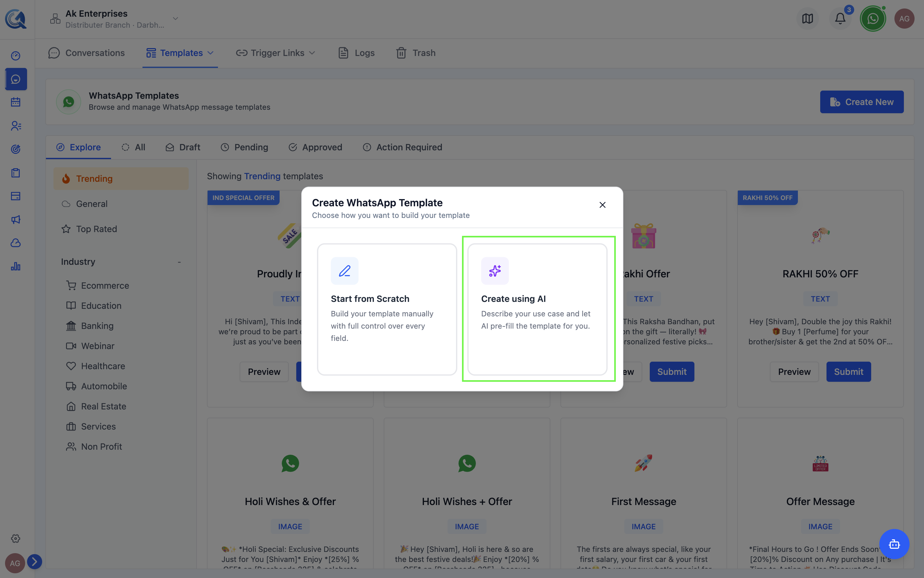The height and width of the screenshot is (578, 924).
Task: Open the bar chart reports sidebar icon
Action: coord(15,266)
